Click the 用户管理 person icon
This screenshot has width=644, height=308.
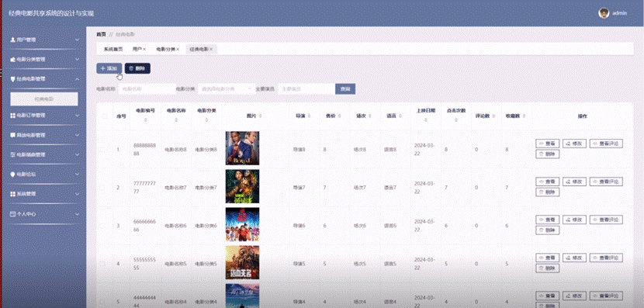point(12,40)
